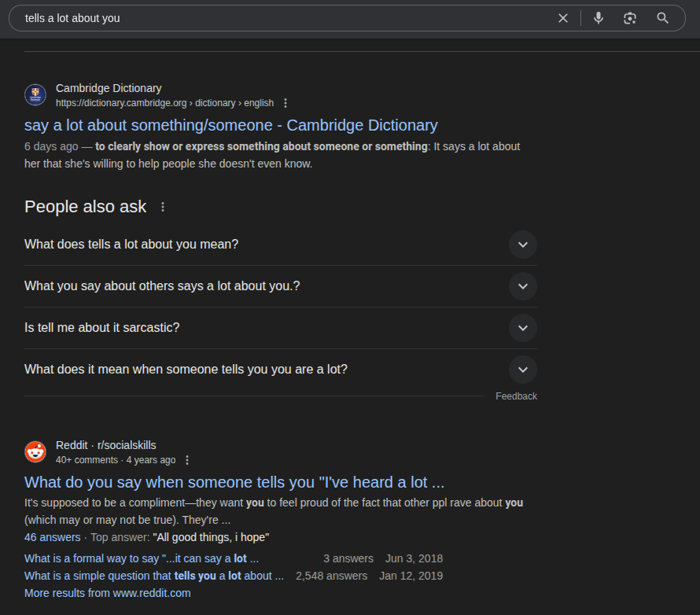Open the '46 answers' link
The width and height of the screenshot is (700, 615).
pos(52,537)
